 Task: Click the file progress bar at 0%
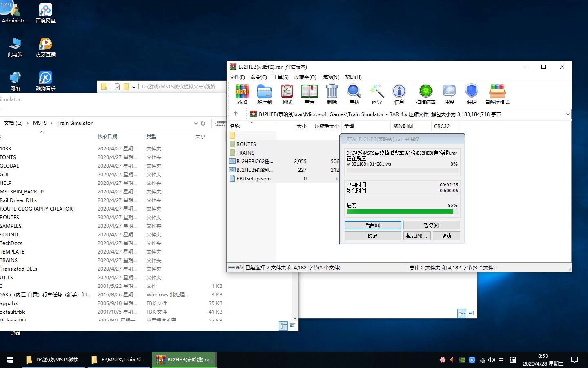[x=402, y=171]
